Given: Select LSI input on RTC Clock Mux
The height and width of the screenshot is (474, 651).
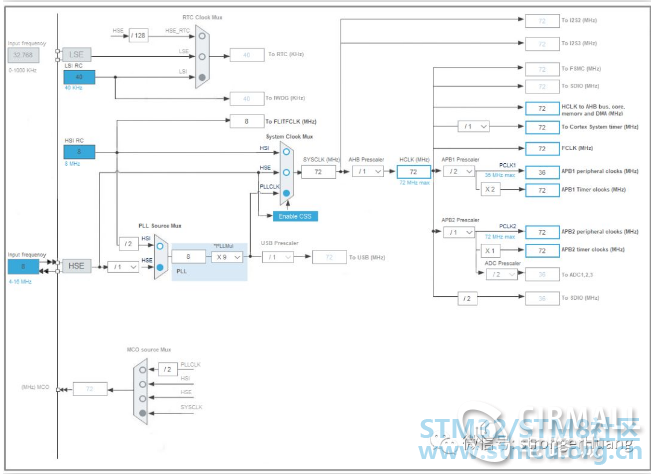Looking at the screenshot, I should coord(202,77).
